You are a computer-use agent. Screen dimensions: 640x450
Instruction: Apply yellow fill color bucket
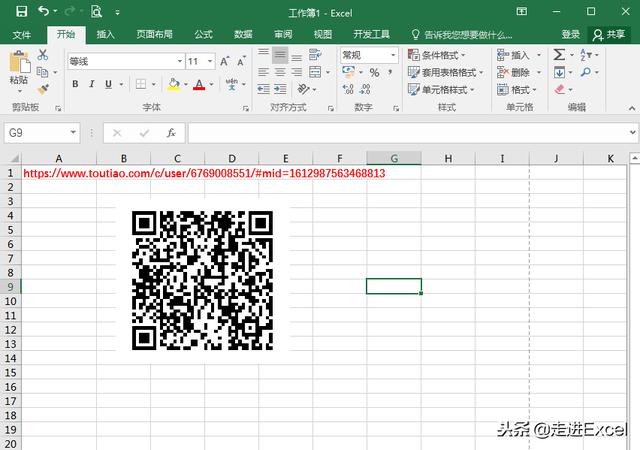coord(173,84)
